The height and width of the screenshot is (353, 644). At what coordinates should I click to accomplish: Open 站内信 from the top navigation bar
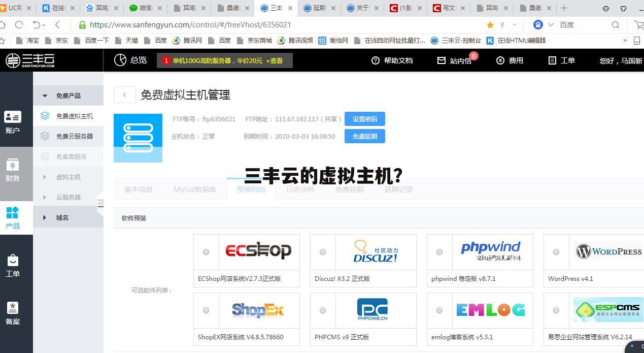click(x=455, y=60)
